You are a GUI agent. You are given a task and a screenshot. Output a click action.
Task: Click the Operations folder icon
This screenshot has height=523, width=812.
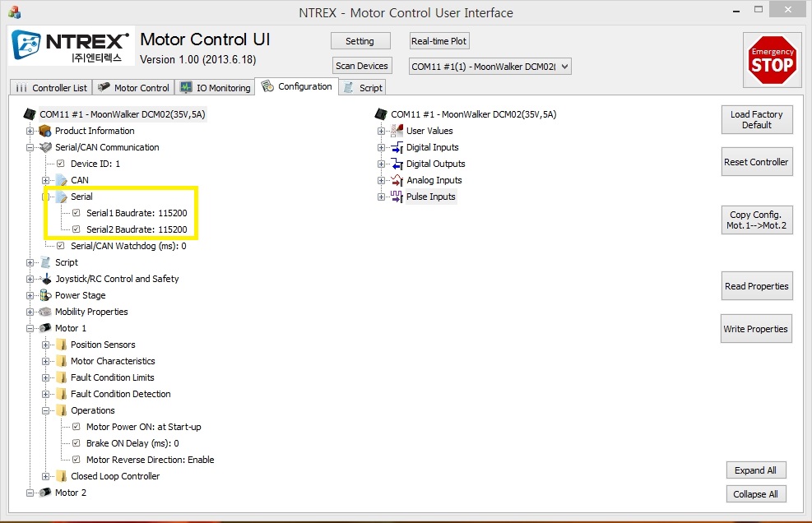(61, 410)
